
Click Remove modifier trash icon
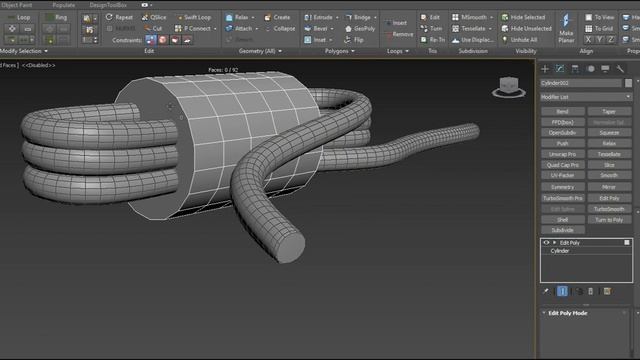tap(591, 291)
